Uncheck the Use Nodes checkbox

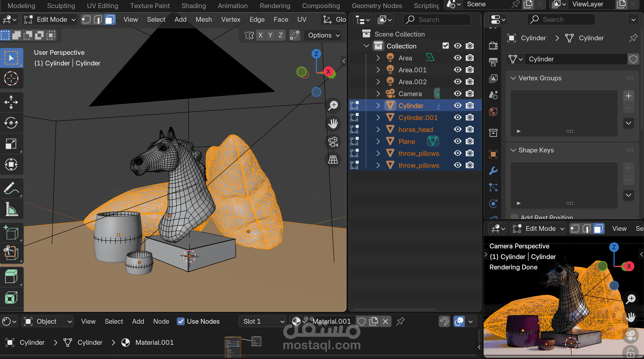tap(181, 321)
